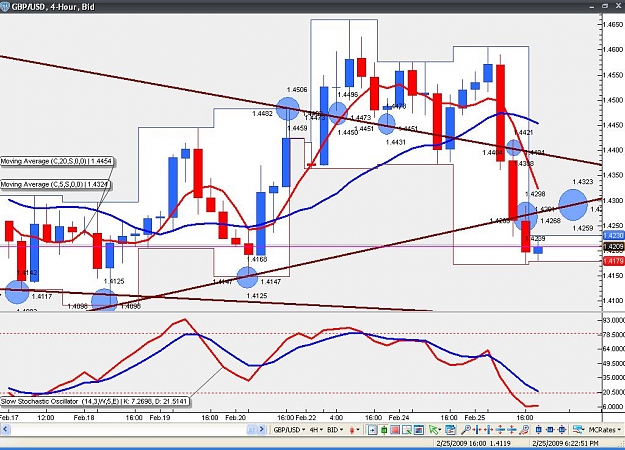This screenshot has height=450, width=625.
Task: Click the 78.500 oscillator axis label
Action: coord(614,334)
